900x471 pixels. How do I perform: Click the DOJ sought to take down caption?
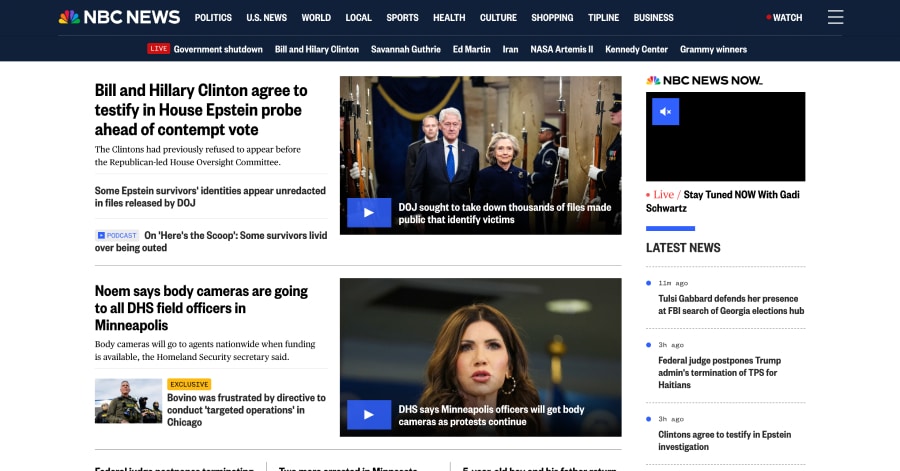pos(505,213)
